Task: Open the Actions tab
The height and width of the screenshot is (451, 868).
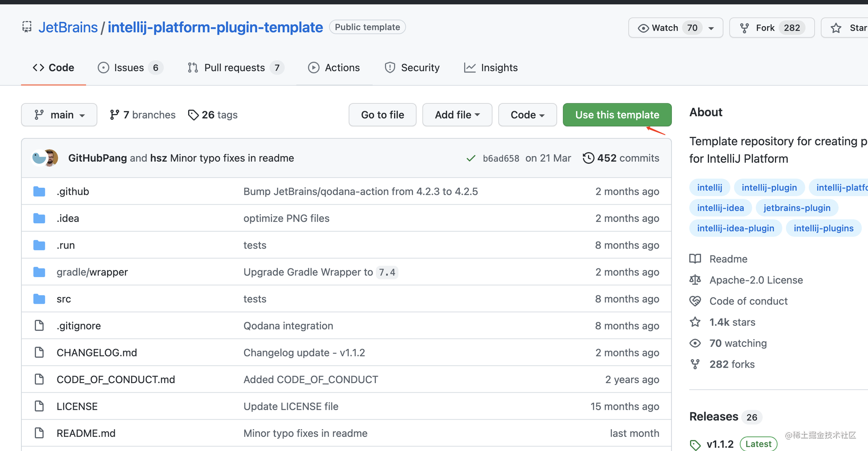Action: pos(334,67)
